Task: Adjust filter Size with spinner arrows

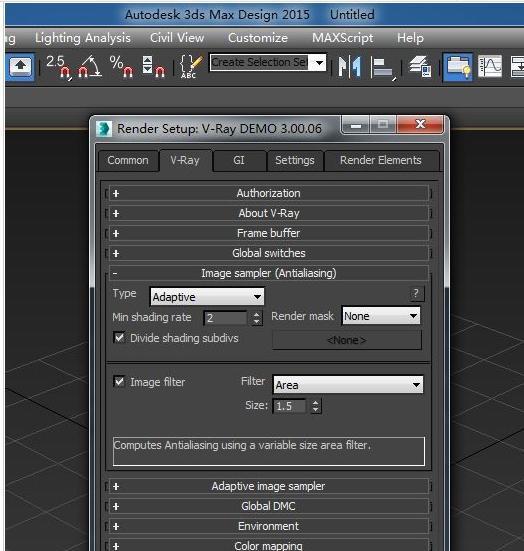Action: [316, 406]
